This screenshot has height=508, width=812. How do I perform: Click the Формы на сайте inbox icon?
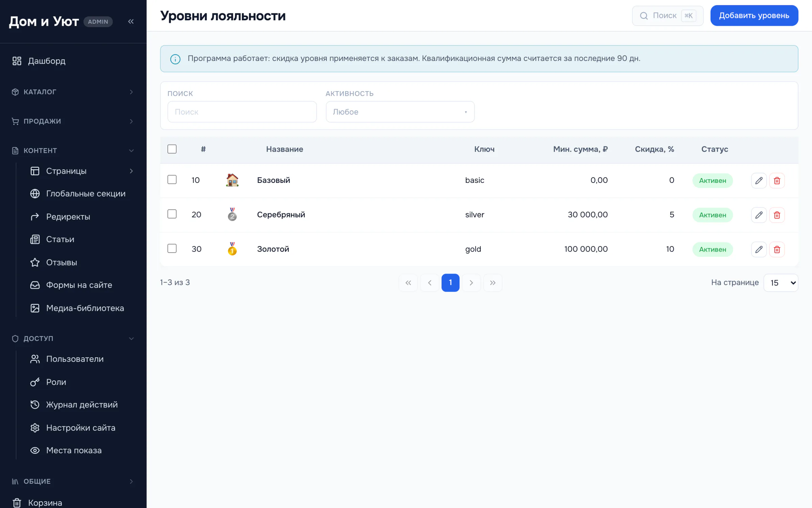click(35, 285)
